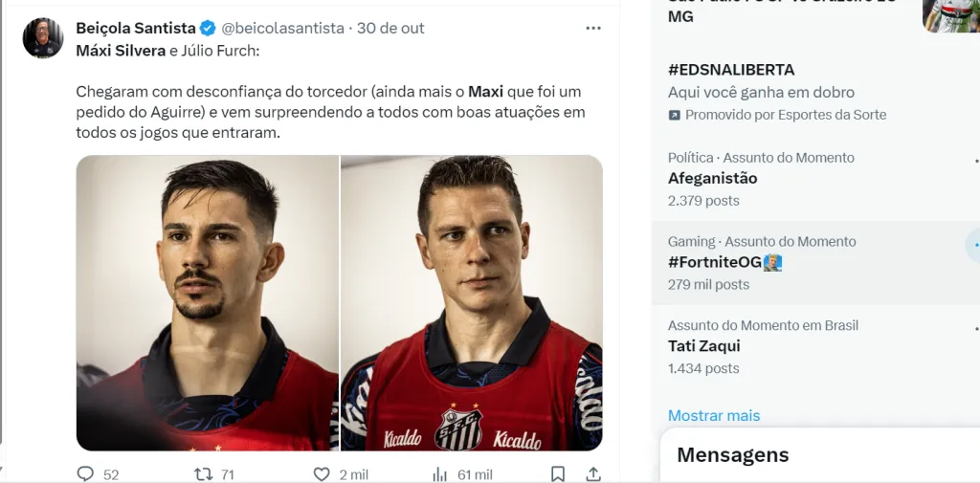Reply to the Beiçola Santista post
The image size is (980, 483).
(x=86, y=473)
